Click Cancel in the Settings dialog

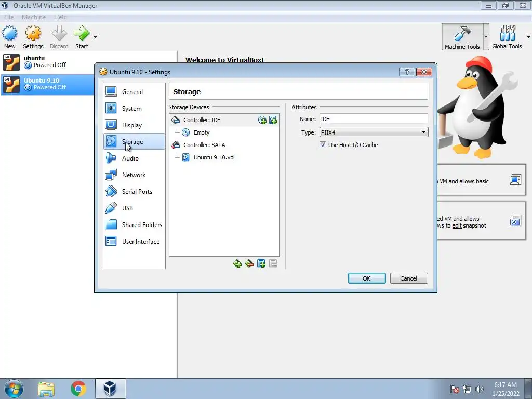click(x=409, y=278)
